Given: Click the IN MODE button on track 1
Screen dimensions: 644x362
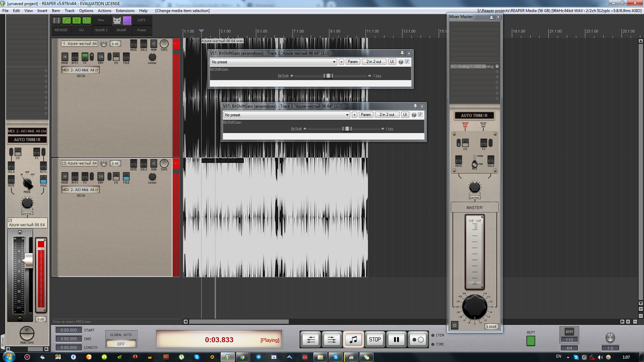Looking at the screenshot, I should (x=65, y=57).
